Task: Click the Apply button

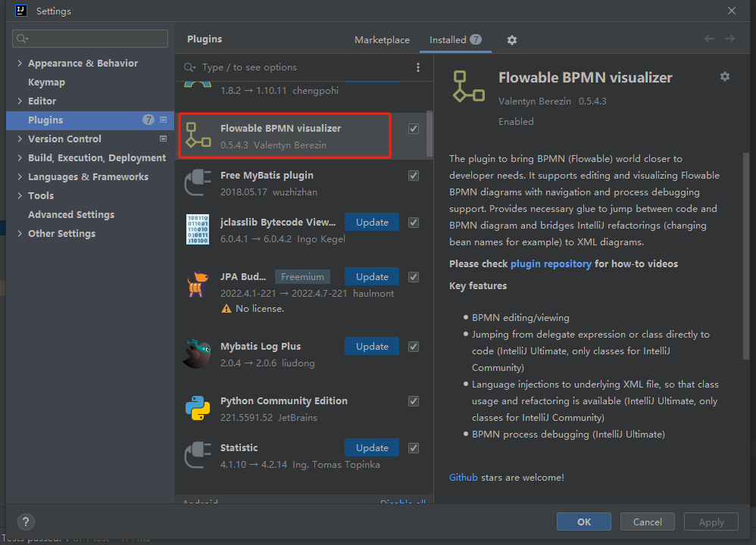Action: pyautogui.click(x=711, y=522)
